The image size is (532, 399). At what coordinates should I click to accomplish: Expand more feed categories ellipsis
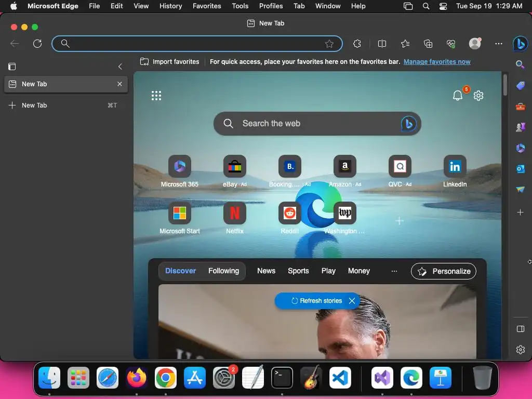coord(394,271)
